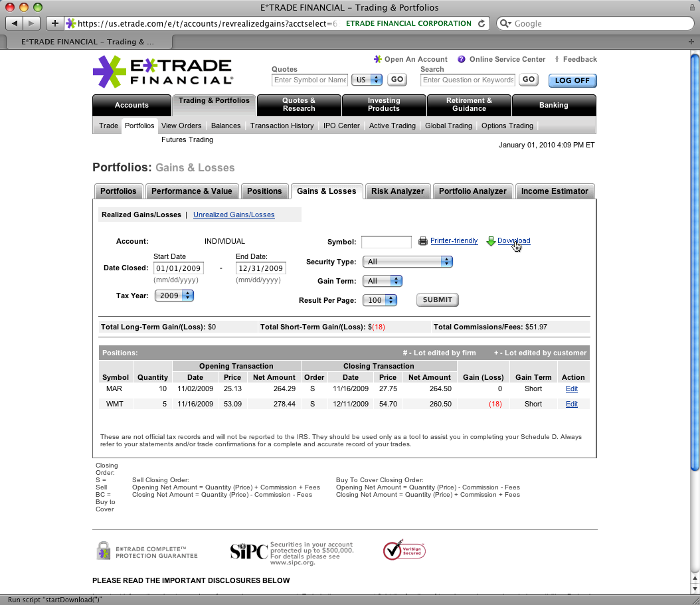This screenshot has height=605, width=700.
Task: Switch to the Portfolio Analyzer tab
Action: click(473, 191)
